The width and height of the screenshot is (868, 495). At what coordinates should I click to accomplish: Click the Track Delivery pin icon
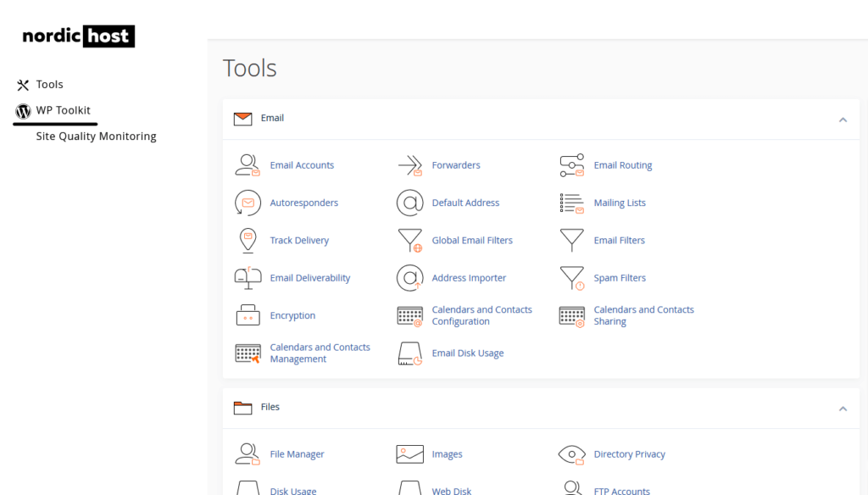point(248,241)
